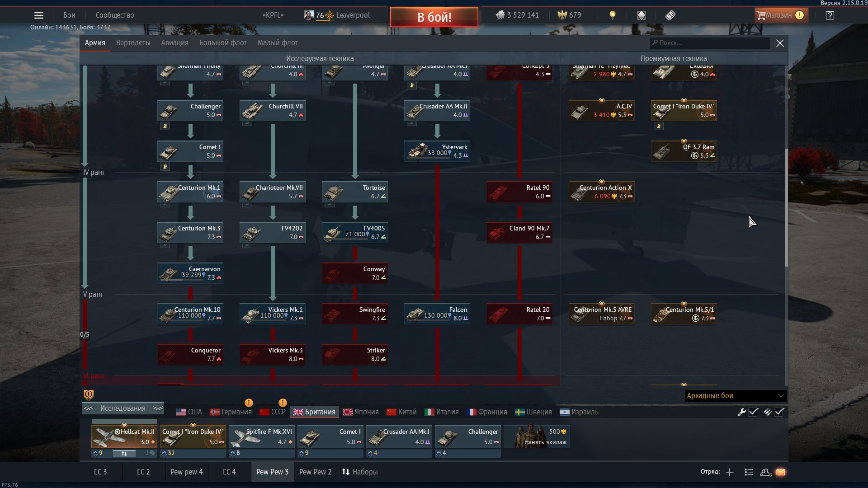Click the Golden Eagles balance 679
Image resolution: width=868 pixels, height=488 pixels.
(569, 15)
